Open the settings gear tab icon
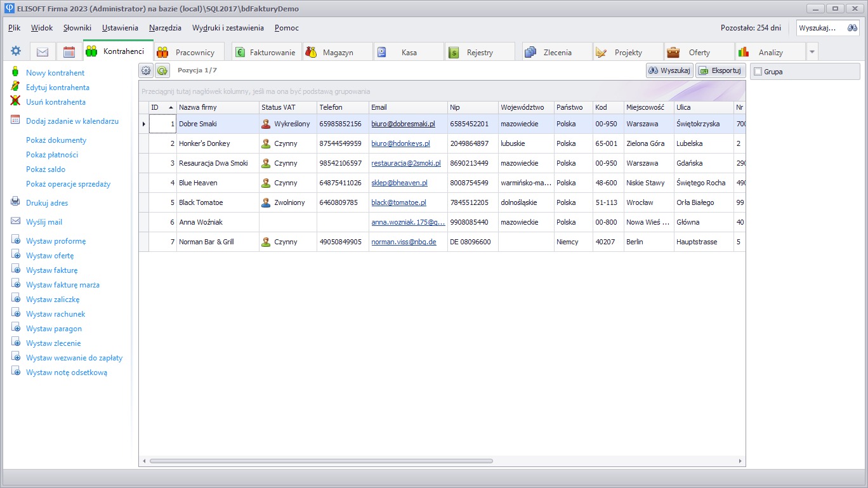This screenshot has width=868, height=488. click(x=16, y=51)
